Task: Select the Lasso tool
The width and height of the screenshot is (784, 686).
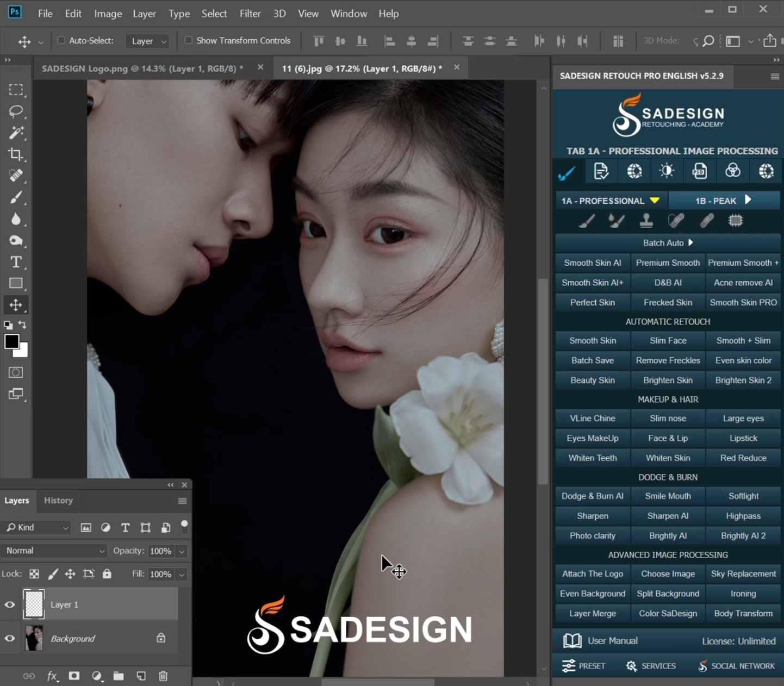Action: [16, 111]
